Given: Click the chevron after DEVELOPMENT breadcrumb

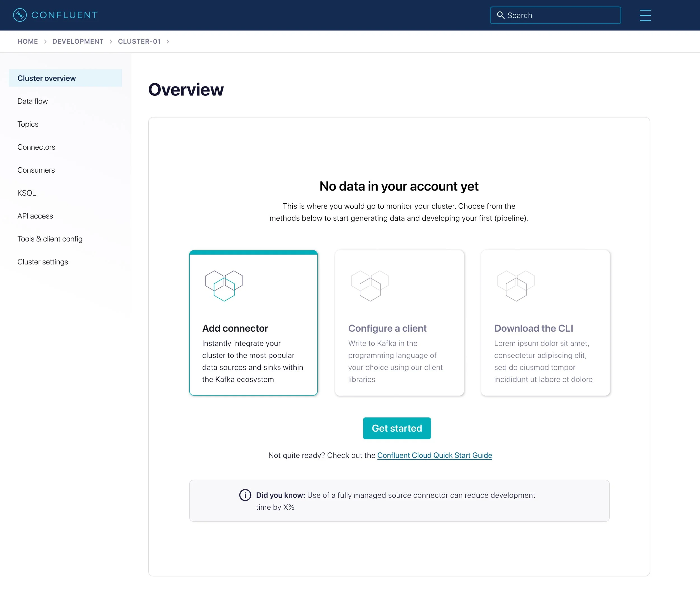Looking at the screenshot, I should (x=111, y=41).
